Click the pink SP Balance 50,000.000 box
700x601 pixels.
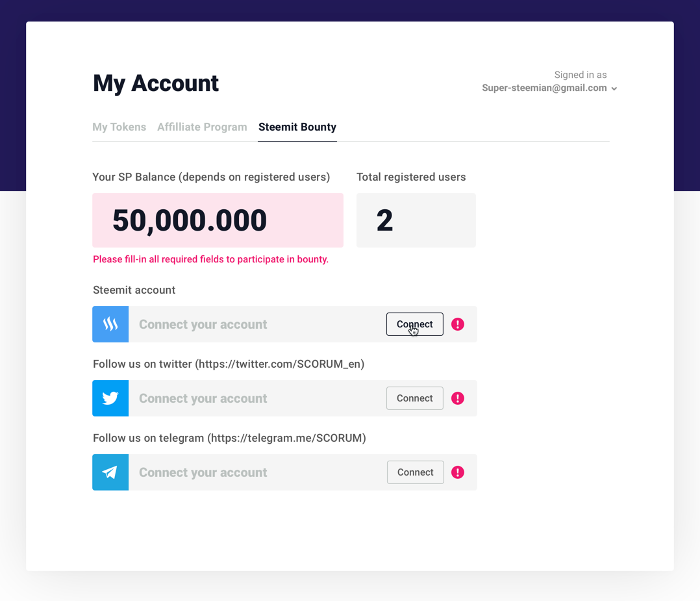pos(218,220)
